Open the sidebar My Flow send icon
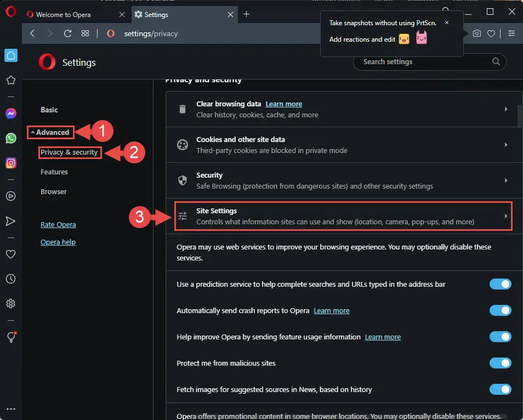This screenshot has width=523, height=420. [11, 221]
